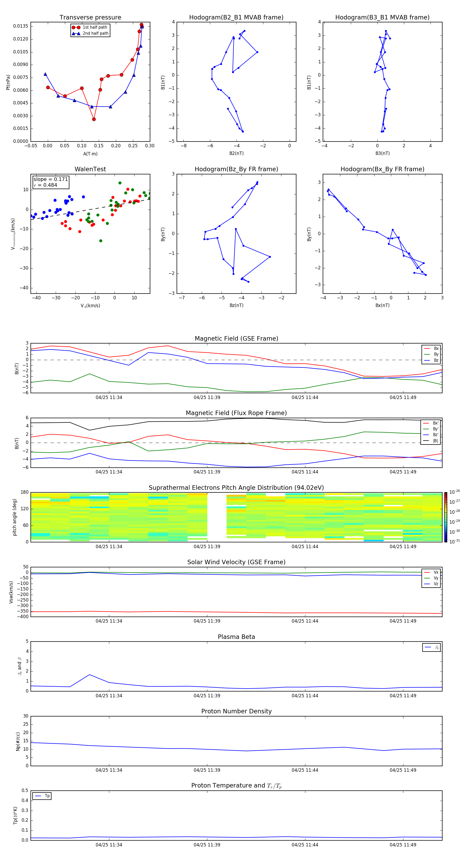This screenshot has width=473, height=868.
Task: Select '|B|' in the Flux Rope legend
Action: point(431,441)
